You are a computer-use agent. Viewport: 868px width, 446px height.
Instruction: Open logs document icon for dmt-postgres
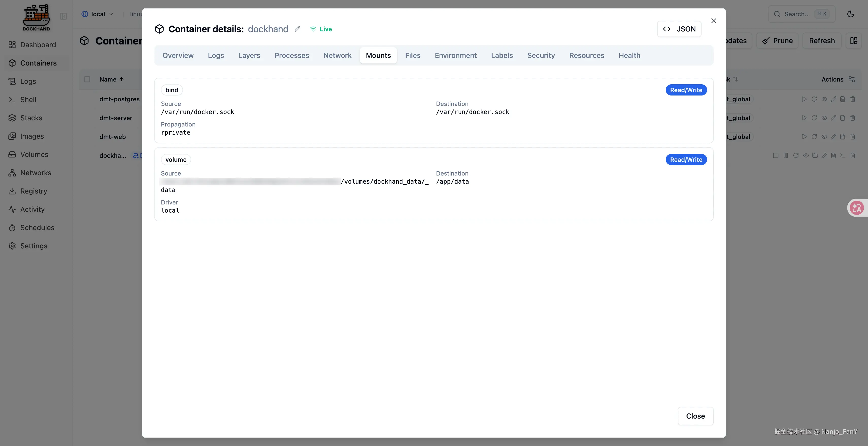842,99
